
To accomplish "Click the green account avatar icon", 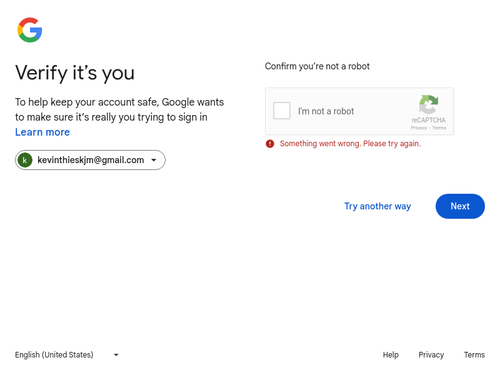I will 25,160.
